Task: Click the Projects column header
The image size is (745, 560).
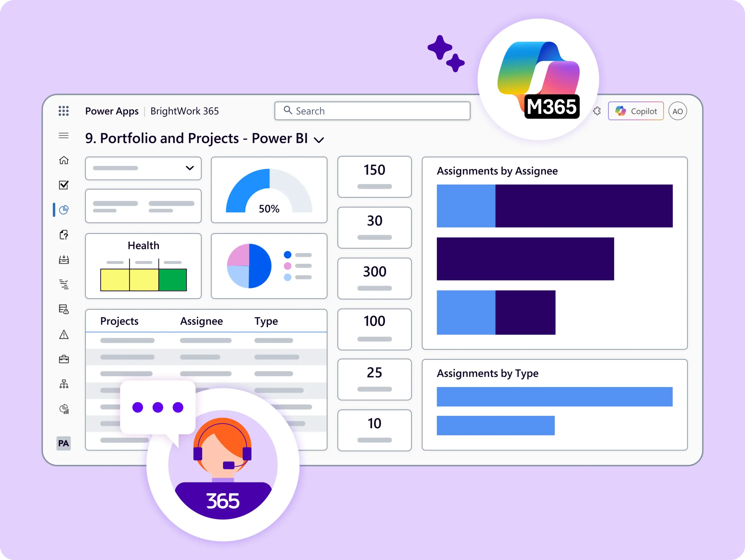Action: click(x=119, y=321)
